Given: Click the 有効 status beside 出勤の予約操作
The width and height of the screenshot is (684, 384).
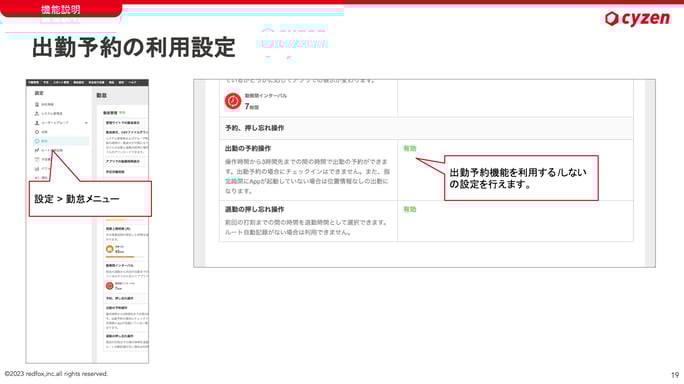Looking at the screenshot, I should point(410,148).
